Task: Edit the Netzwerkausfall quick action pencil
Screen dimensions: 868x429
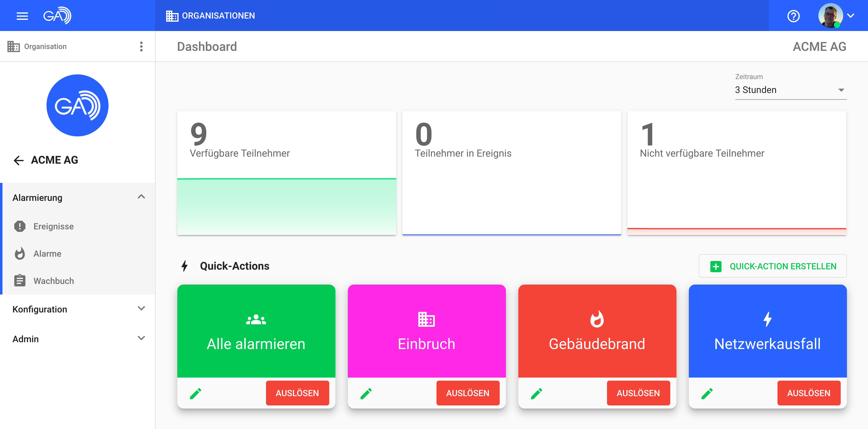Action: click(707, 393)
